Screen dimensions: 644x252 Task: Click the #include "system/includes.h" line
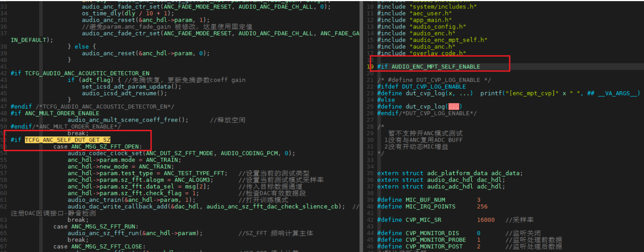coord(427,7)
